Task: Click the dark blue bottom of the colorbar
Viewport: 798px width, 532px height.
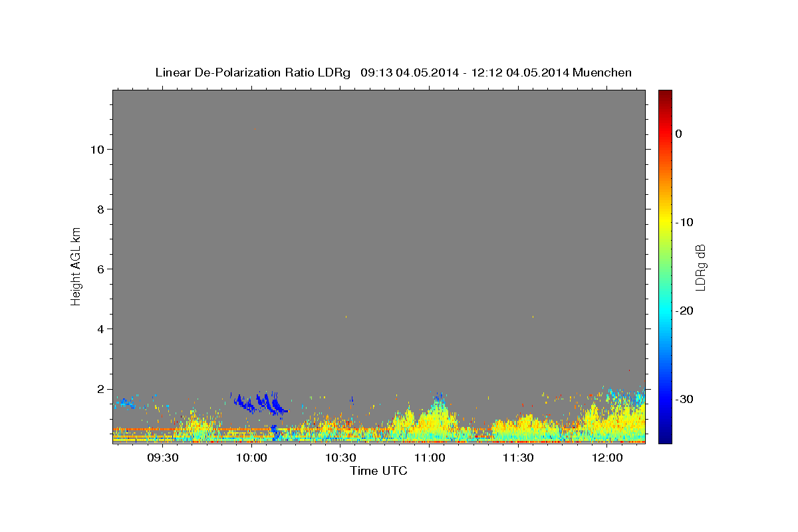Action: pyautogui.click(x=665, y=436)
